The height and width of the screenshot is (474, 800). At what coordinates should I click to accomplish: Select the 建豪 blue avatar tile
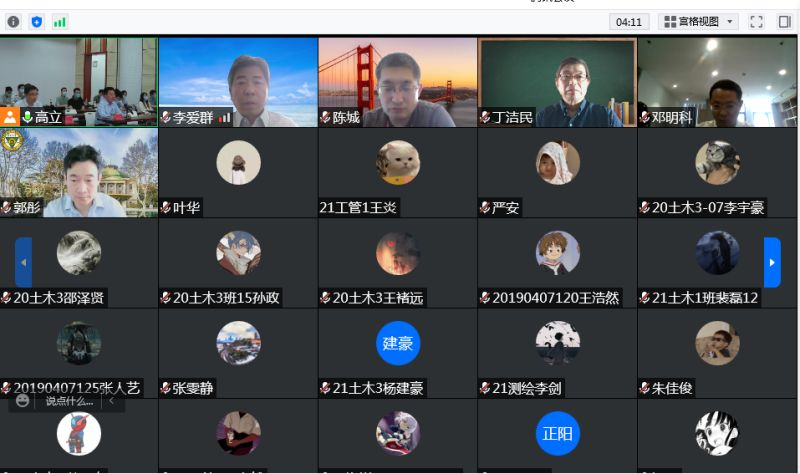(398, 343)
